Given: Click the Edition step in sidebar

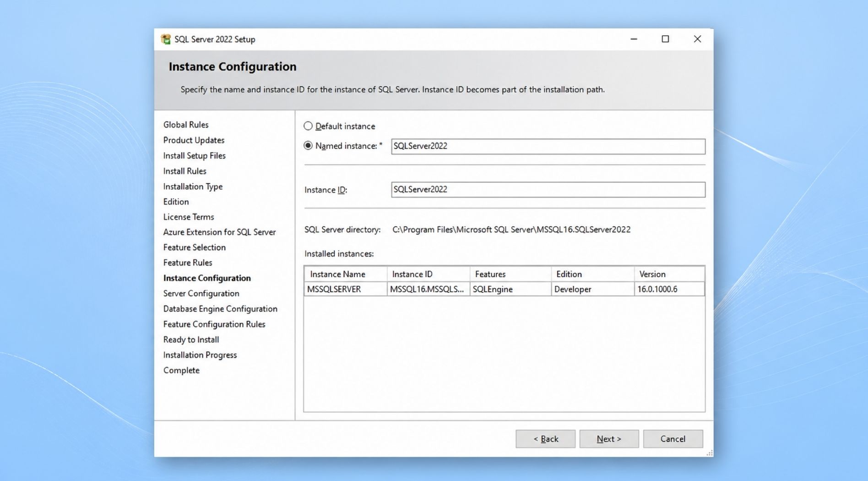Looking at the screenshot, I should click(x=176, y=202).
